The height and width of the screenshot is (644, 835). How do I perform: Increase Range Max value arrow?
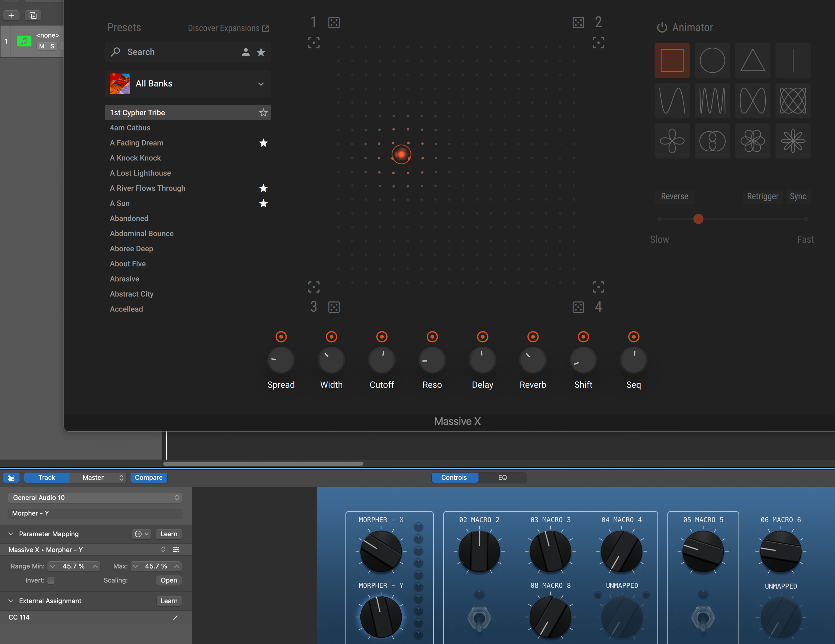(177, 566)
